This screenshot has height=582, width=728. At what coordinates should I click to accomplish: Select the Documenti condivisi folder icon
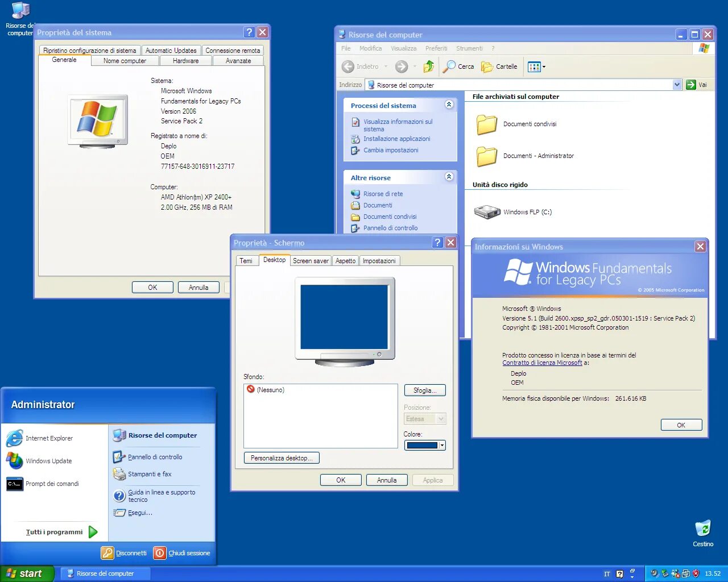[x=487, y=124]
